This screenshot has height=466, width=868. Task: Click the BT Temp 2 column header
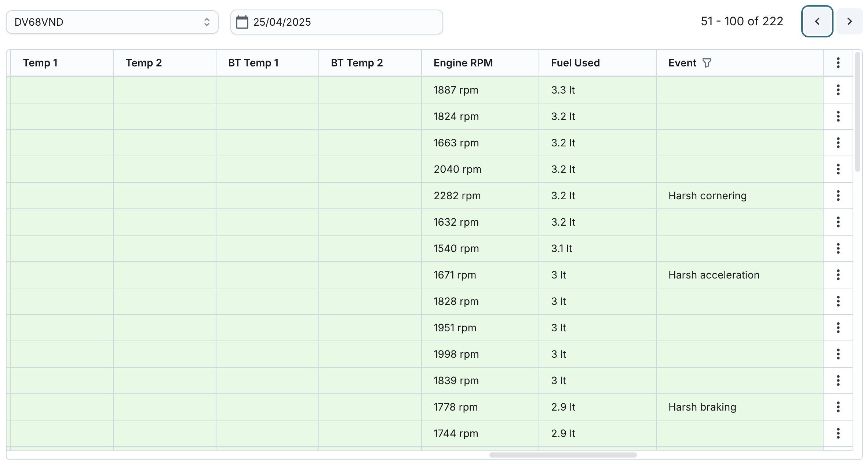pyautogui.click(x=357, y=63)
